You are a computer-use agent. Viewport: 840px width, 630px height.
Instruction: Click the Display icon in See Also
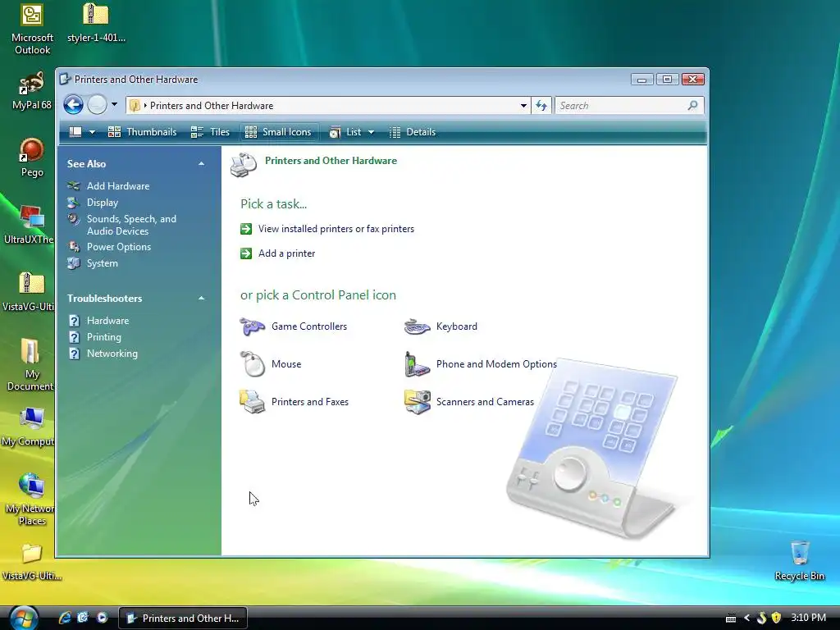tap(73, 203)
